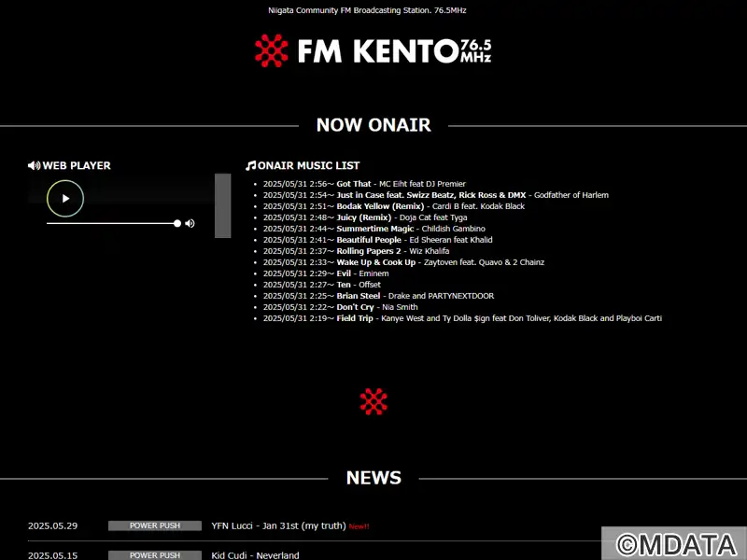Click the NEWS section heading
The image size is (747, 560).
[373, 478]
